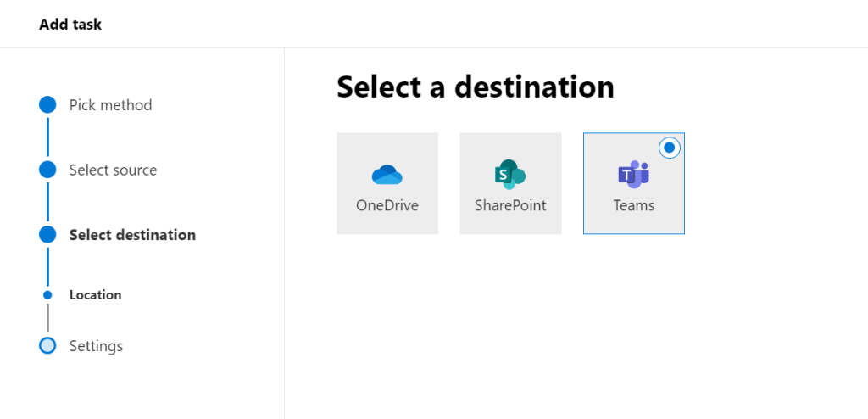
Task: Open the Select destination step label
Action: (x=132, y=235)
